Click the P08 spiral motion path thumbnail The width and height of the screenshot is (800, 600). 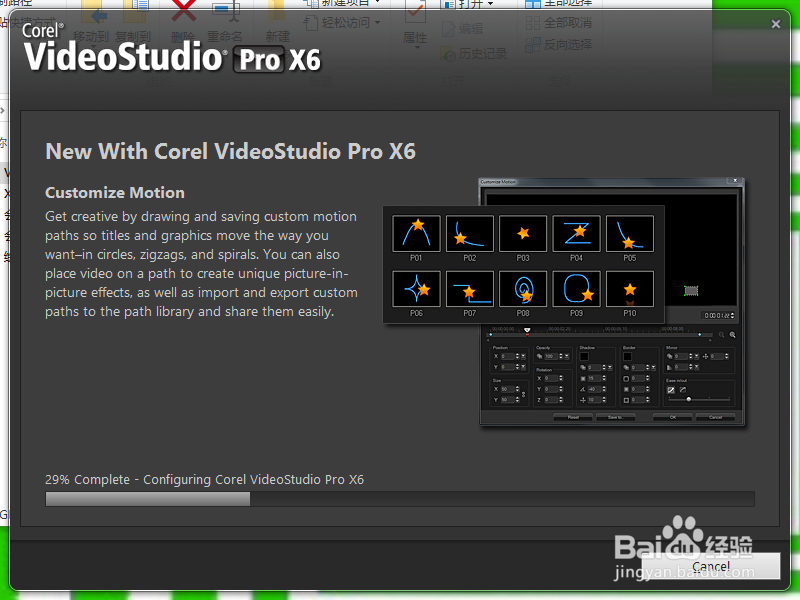pyautogui.click(x=523, y=289)
